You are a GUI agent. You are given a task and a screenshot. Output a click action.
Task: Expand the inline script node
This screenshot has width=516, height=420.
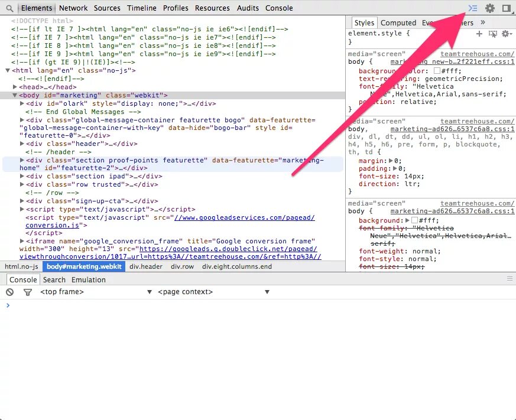pos(22,209)
